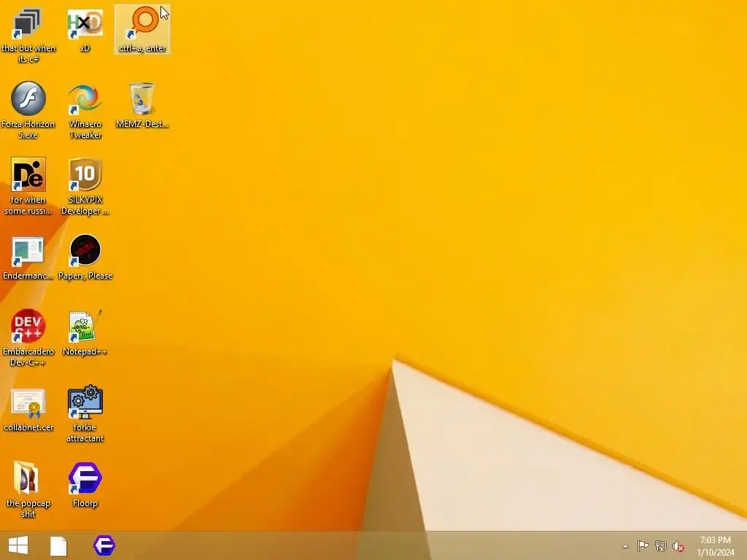The height and width of the screenshot is (560, 747).
Task: Click the 'ctrl+a, enter' desktop shortcut
Action: tap(142, 29)
